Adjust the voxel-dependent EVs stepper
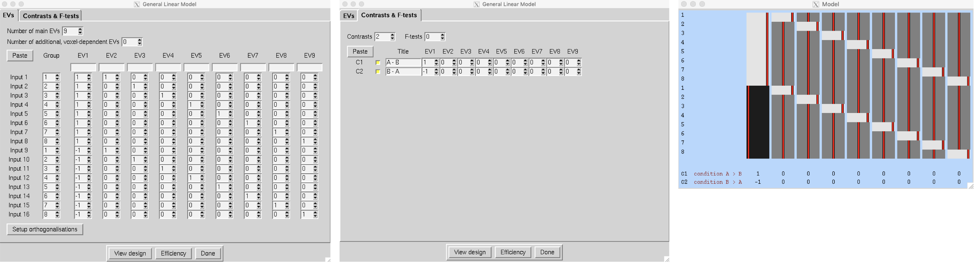The height and width of the screenshot is (266, 980). [x=140, y=42]
